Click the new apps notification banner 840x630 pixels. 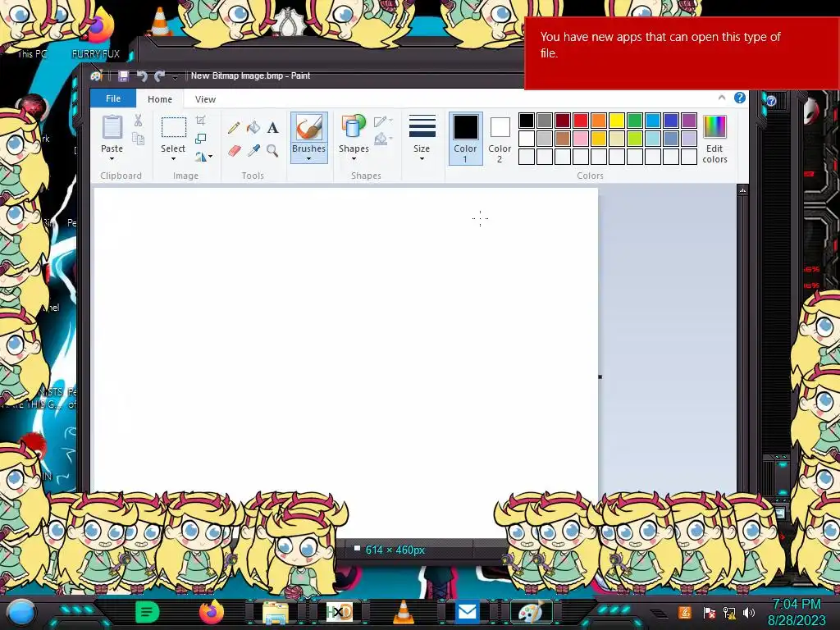[682, 53]
